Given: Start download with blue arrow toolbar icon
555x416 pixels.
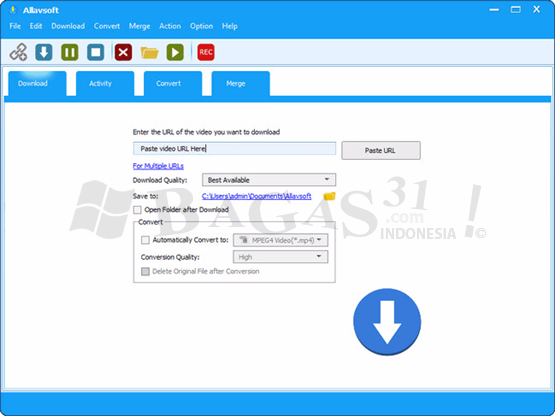Looking at the screenshot, I should point(44,52).
